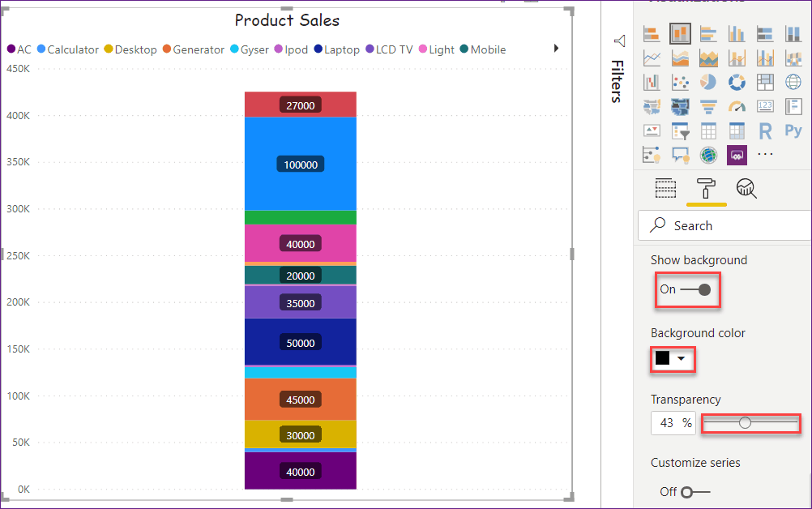Image resolution: width=812 pixels, height=509 pixels.
Task: Switch to the Format pane tab
Action: pyautogui.click(x=705, y=188)
